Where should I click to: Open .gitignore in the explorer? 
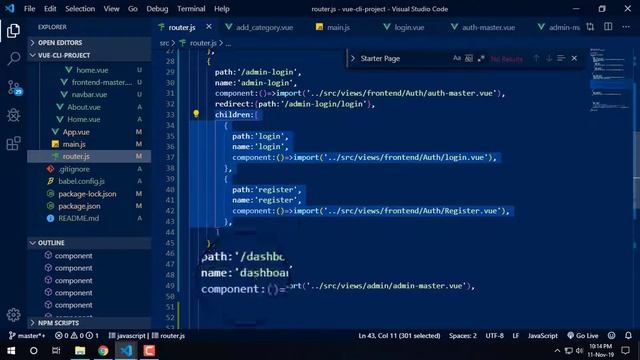(74, 169)
